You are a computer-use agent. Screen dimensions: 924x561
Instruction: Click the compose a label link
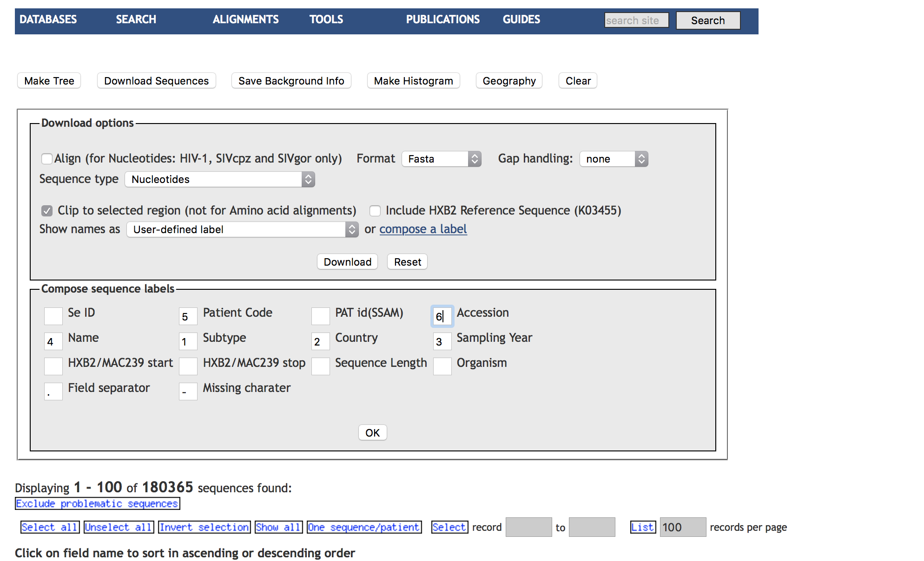[x=423, y=229]
